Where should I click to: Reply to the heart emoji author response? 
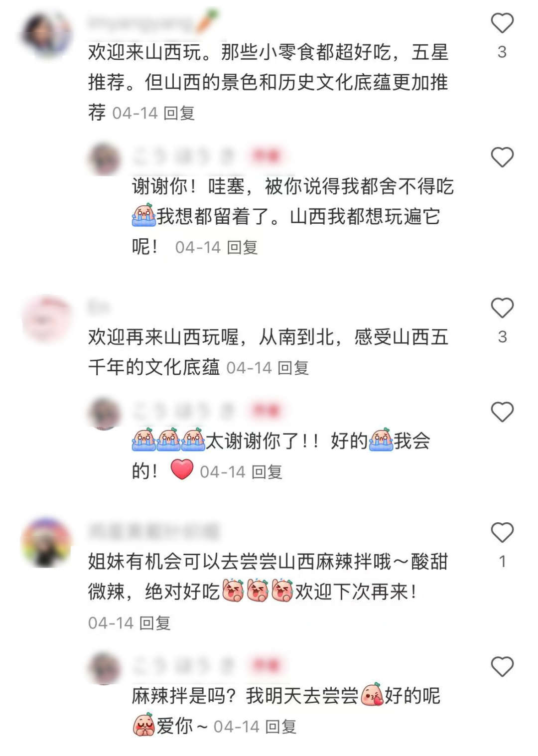pyautogui.click(x=267, y=472)
